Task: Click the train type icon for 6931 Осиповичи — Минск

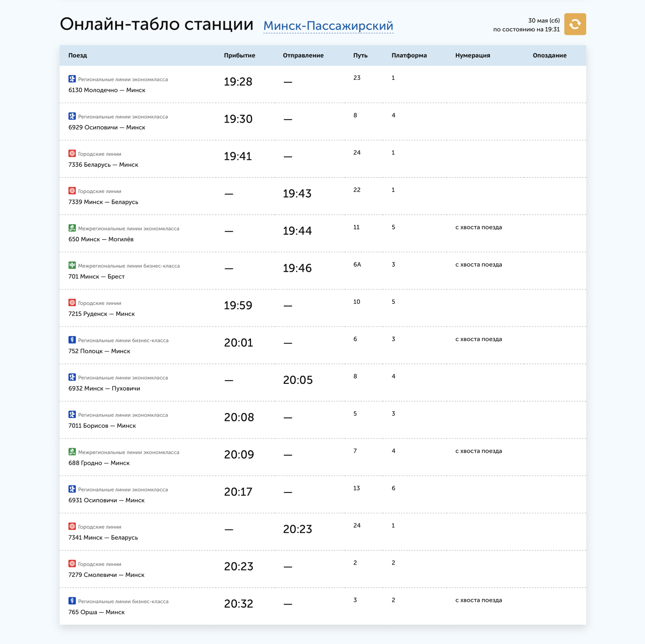Action: click(72, 489)
